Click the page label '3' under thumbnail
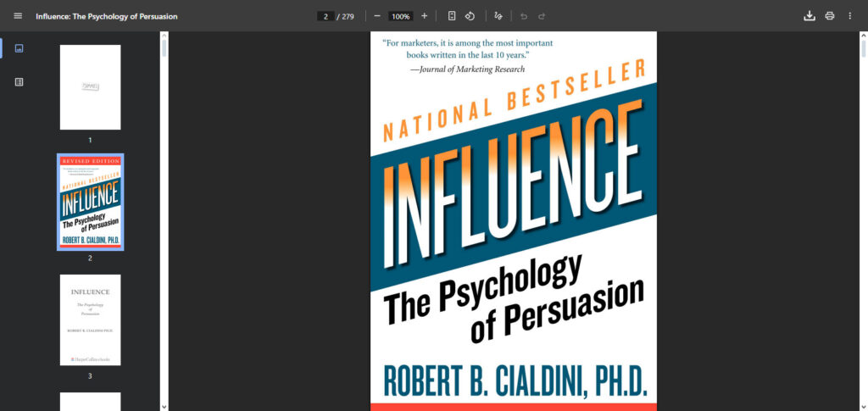Screen dimensions: 868x411 click(90, 376)
